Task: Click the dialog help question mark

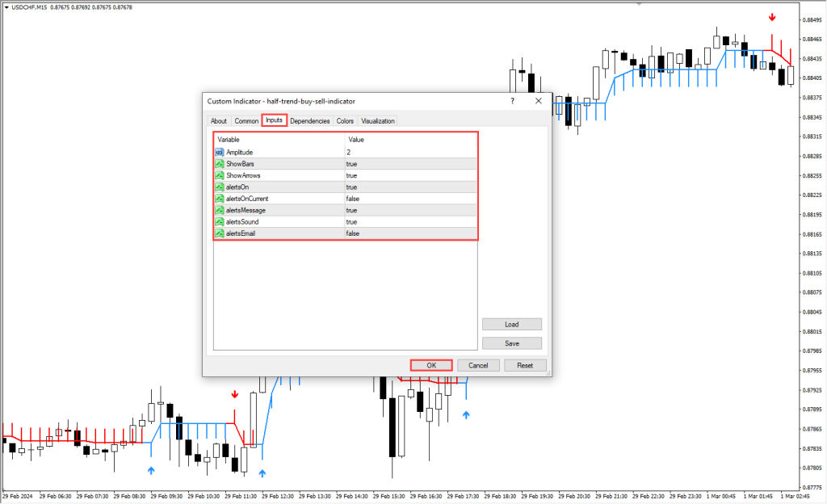Action: [512, 101]
